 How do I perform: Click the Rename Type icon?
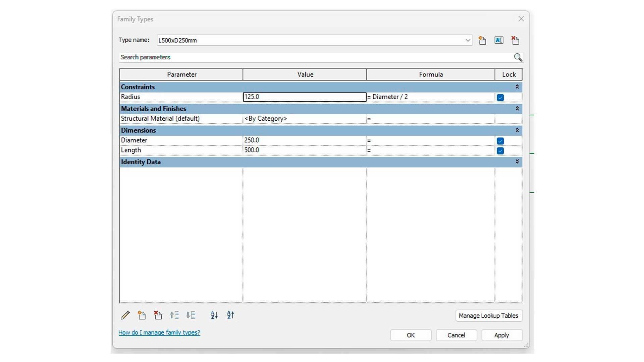point(499,40)
